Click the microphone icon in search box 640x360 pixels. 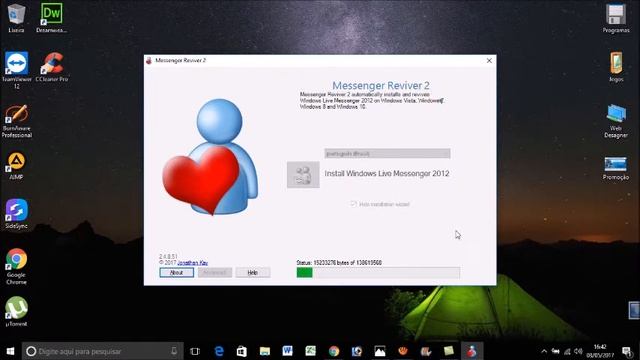[x=174, y=351]
